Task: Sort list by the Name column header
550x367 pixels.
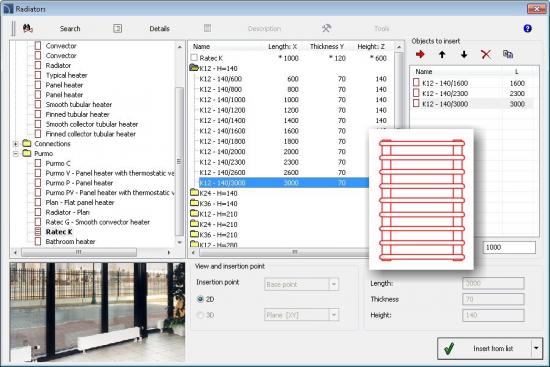Action: (201, 47)
